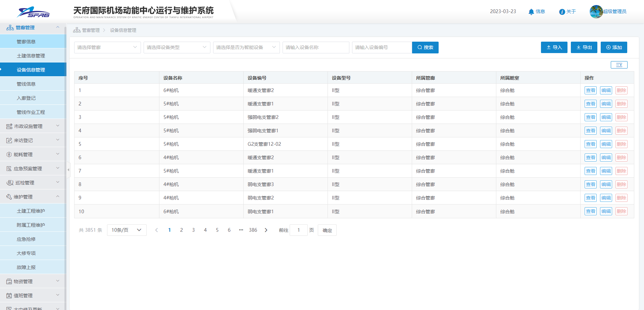This screenshot has height=310, width=644.
Task: Select 土建工程维护 in the sidebar
Action: [31, 211]
